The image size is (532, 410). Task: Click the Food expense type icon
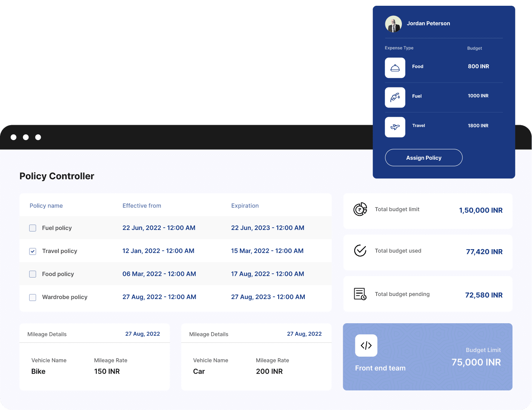tap(395, 68)
